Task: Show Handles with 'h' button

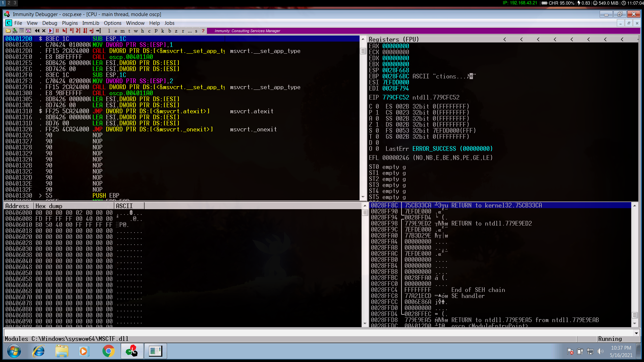Action: (x=143, y=31)
